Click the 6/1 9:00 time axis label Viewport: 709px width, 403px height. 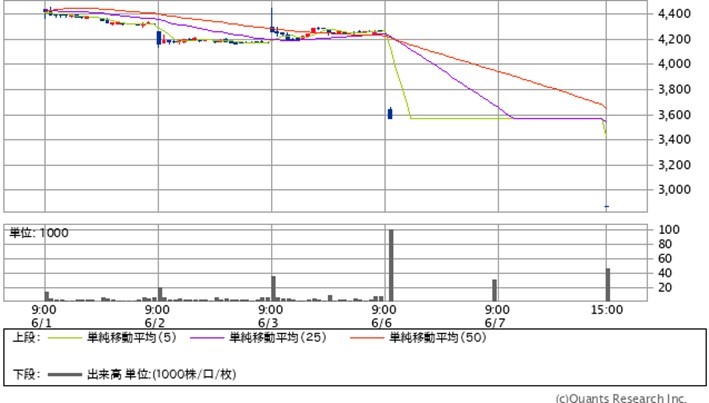(43, 316)
